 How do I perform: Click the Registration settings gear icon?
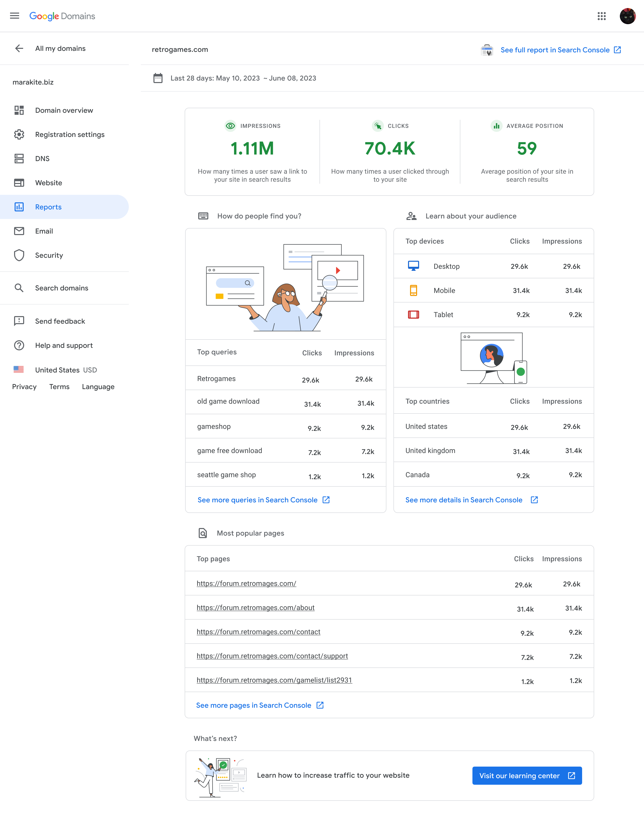coord(19,134)
